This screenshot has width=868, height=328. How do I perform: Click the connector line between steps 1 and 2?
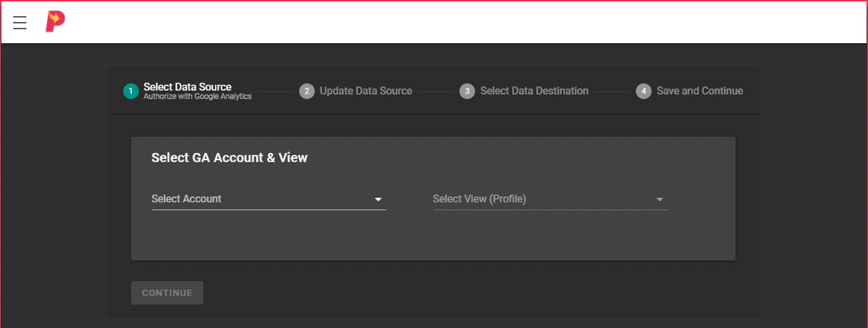275,92
